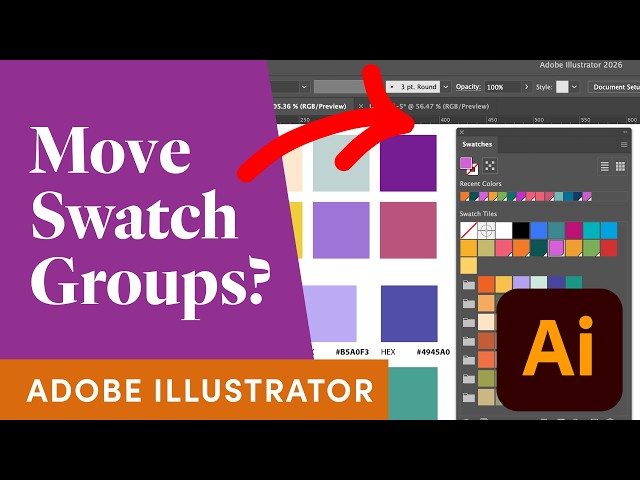Click the dotted-pattern icon beside the Fill/Stroke box

pos(490,165)
